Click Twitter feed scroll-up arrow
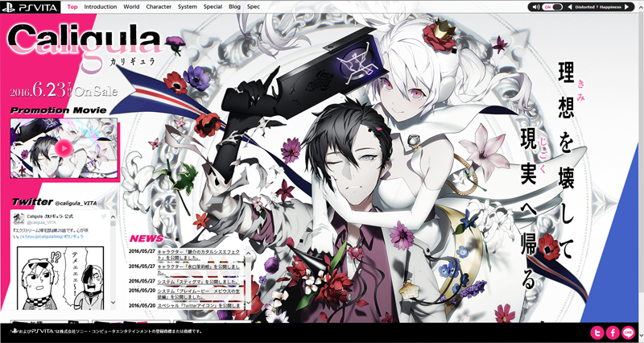The width and height of the screenshot is (644, 343). (113, 217)
